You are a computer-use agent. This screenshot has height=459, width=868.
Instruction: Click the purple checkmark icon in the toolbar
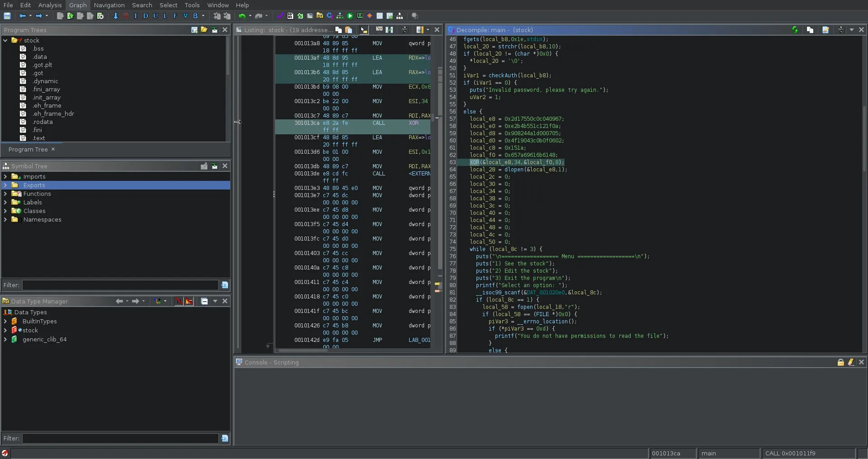click(x=280, y=16)
